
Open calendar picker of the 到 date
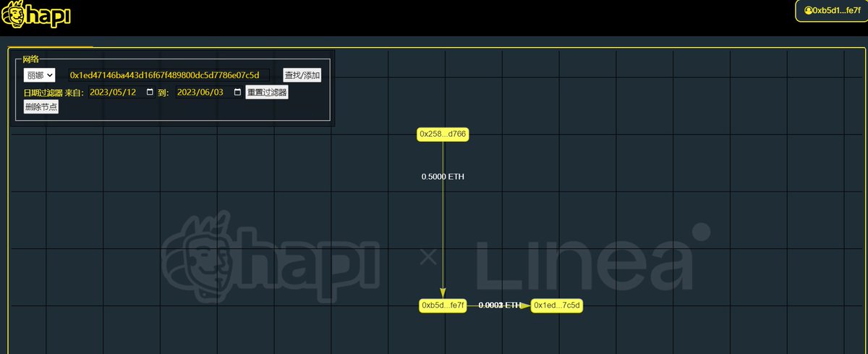[x=237, y=93]
